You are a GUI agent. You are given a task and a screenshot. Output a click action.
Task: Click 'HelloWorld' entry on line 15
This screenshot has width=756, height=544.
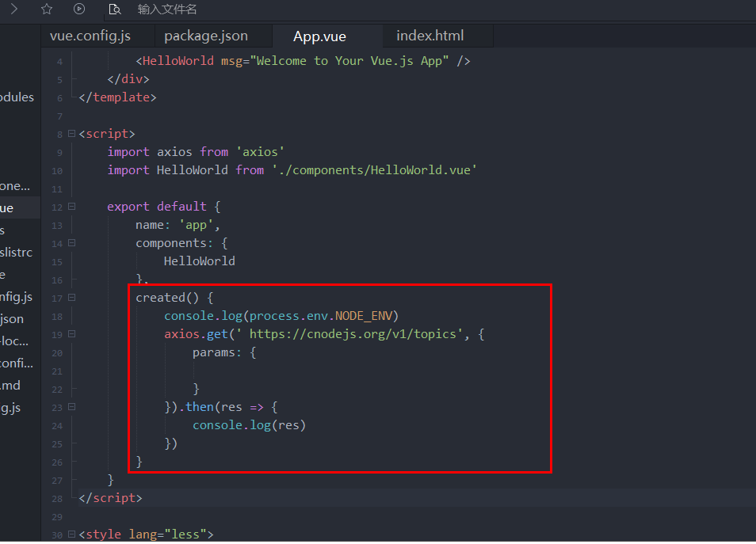point(199,261)
